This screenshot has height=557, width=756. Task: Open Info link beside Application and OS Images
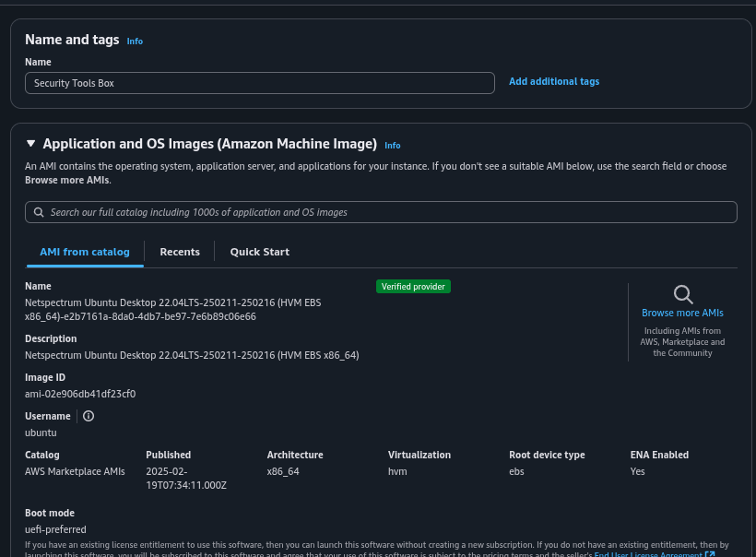point(392,146)
